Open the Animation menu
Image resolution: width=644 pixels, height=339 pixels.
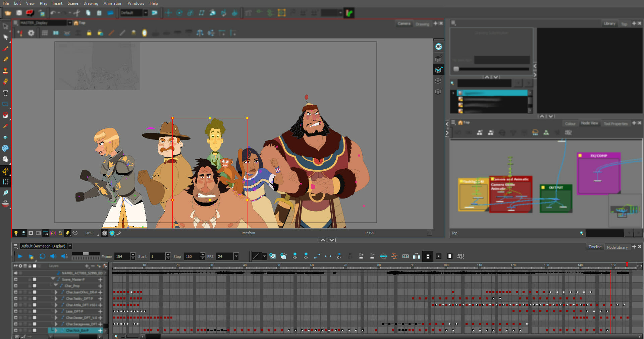pos(113,3)
